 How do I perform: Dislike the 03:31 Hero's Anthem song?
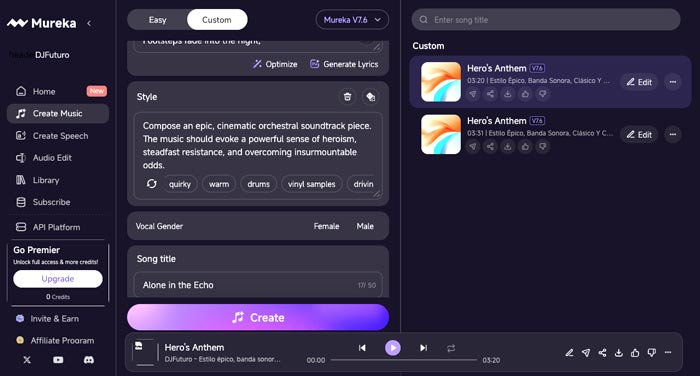point(542,146)
